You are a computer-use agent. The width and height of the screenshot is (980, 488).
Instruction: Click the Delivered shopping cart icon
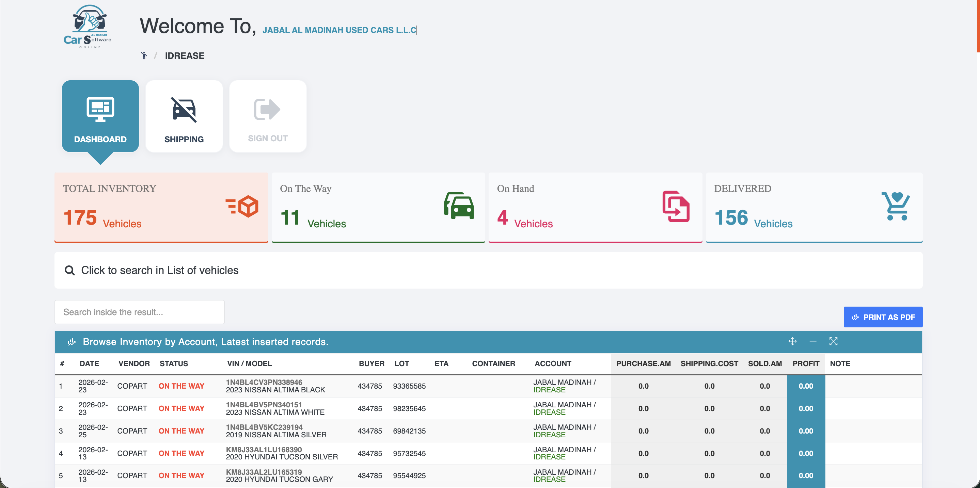[896, 206]
